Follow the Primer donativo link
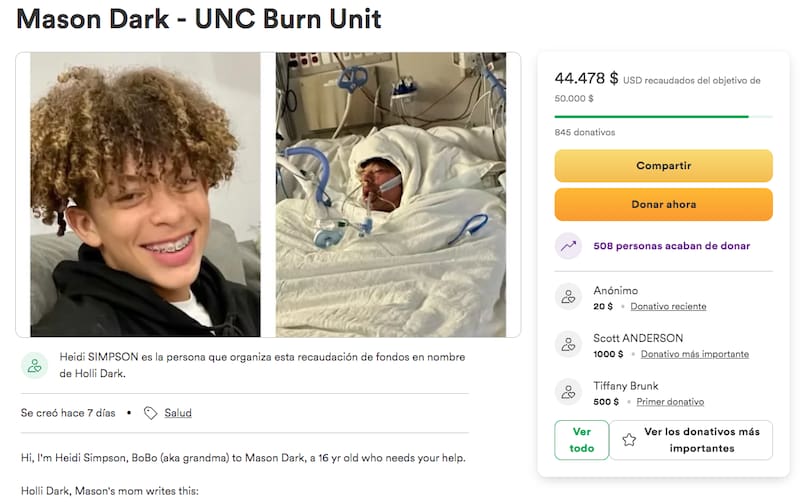The image size is (800, 503). click(670, 402)
